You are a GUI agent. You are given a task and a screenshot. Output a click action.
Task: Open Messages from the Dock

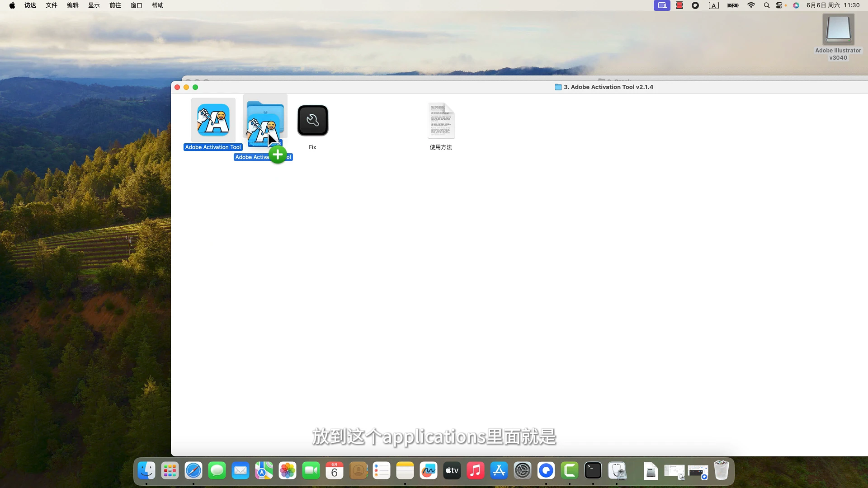217,471
